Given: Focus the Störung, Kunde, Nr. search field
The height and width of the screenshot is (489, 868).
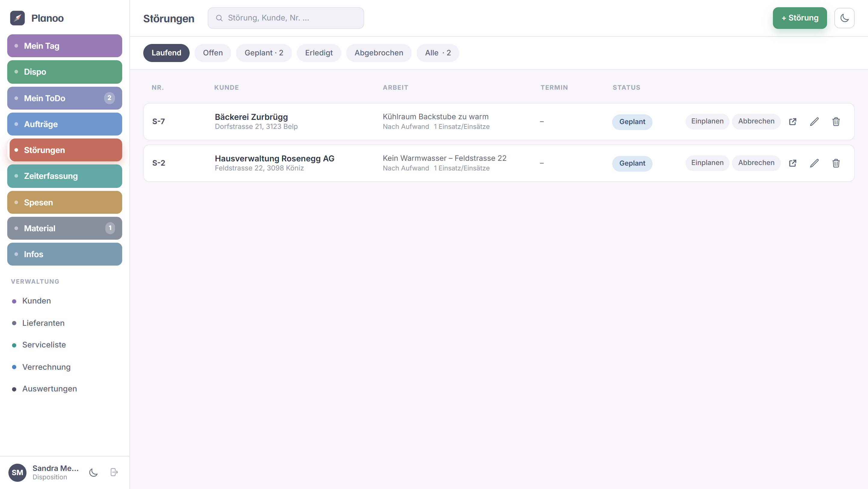Looking at the screenshot, I should tap(286, 18).
